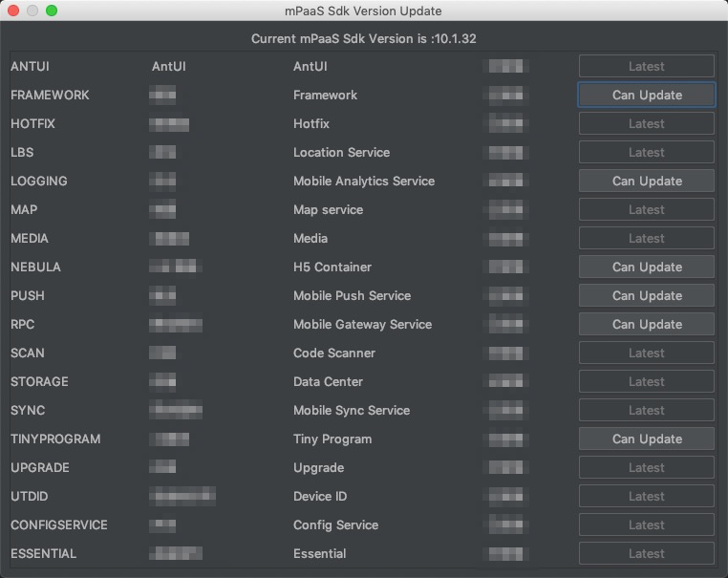This screenshot has height=578, width=728.
Task: Click Can Update for H5 Container
Action: click(x=646, y=267)
